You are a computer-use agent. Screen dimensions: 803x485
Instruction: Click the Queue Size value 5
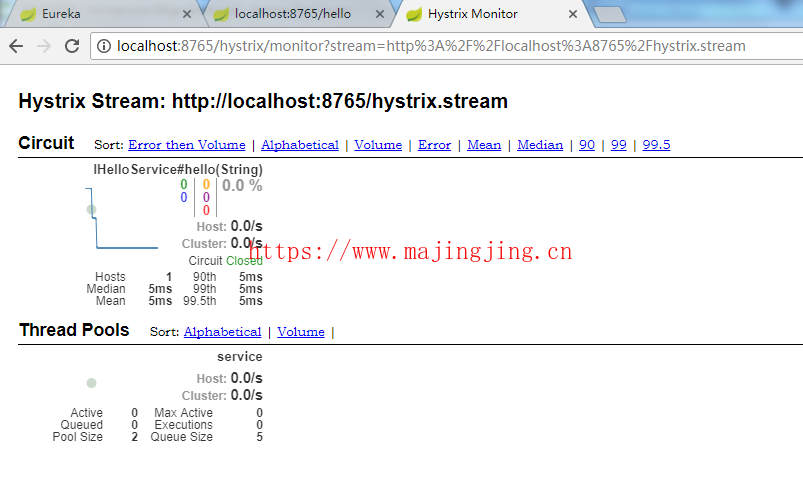pos(260,437)
